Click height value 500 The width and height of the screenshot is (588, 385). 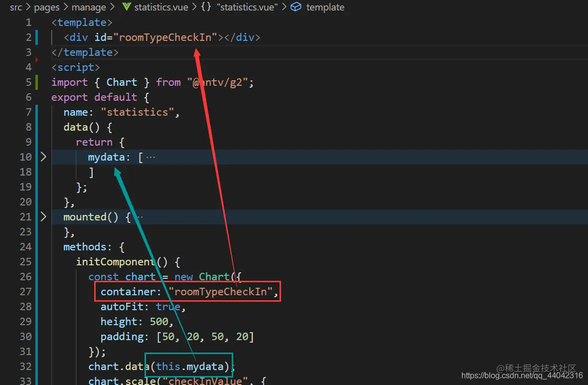pyautogui.click(x=159, y=322)
